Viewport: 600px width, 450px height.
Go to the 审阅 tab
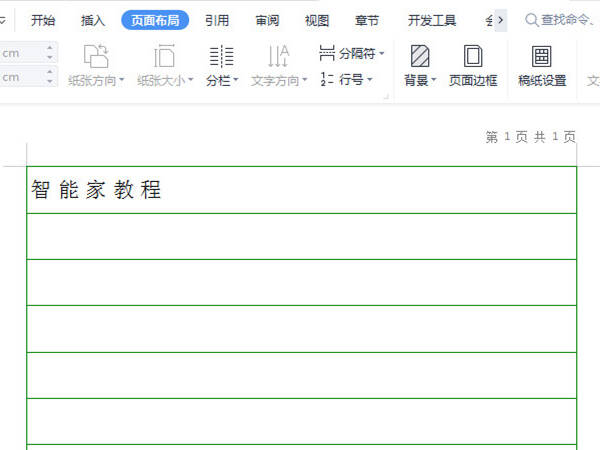coord(267,20)
